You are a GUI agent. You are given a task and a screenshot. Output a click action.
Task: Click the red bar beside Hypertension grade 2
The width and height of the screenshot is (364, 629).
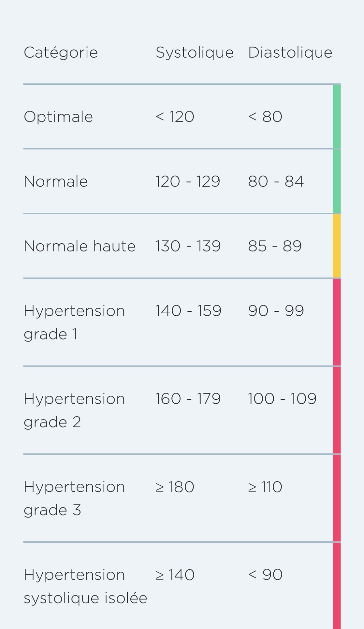pos(337,410)
